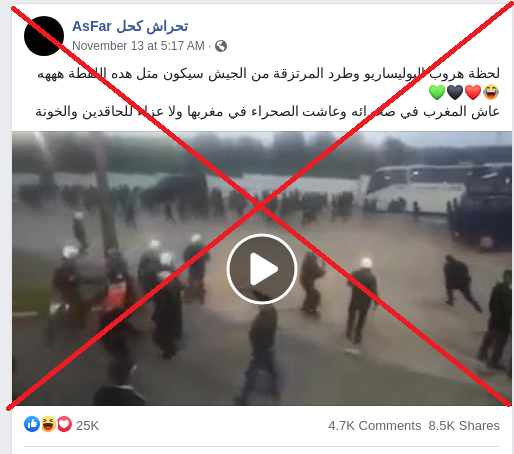514x454 pixels.
Task: Open the November 13 timestamp link
Action: (x=138, y=46)
